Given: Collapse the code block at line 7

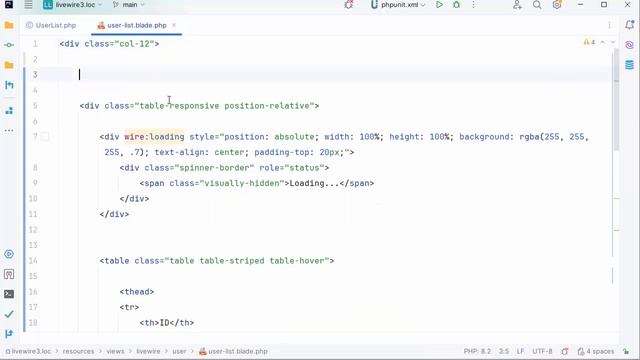Looking at the screenshot, I should (x=45, y=137).
